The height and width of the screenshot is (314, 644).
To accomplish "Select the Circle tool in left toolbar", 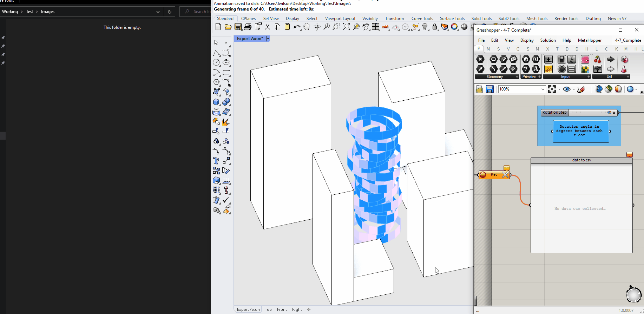I will click(216, 62).
